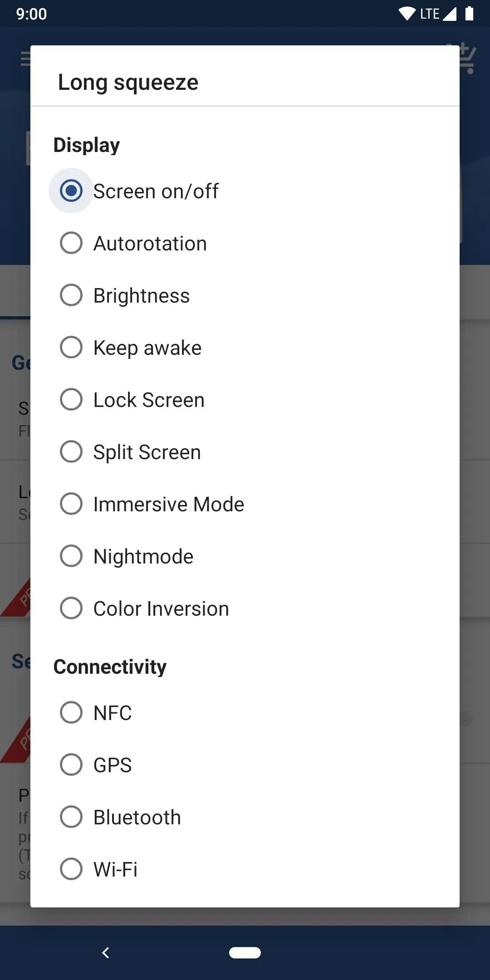490x980 pixels.
Task: Open the hamburger menu icon
Action: 25,59
